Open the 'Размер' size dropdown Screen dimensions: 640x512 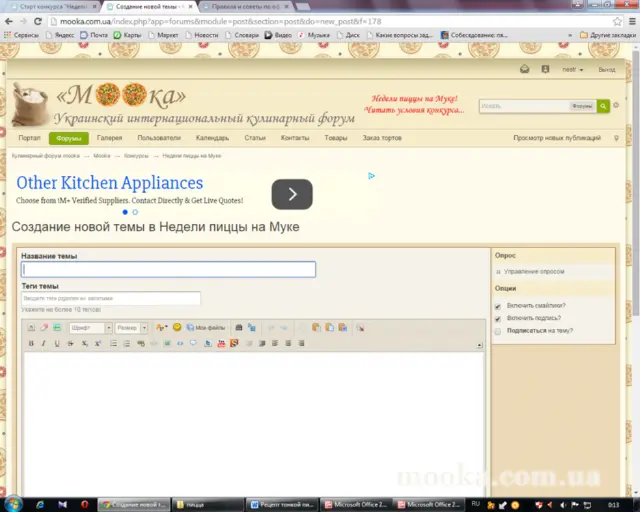(x=131, y=328)
